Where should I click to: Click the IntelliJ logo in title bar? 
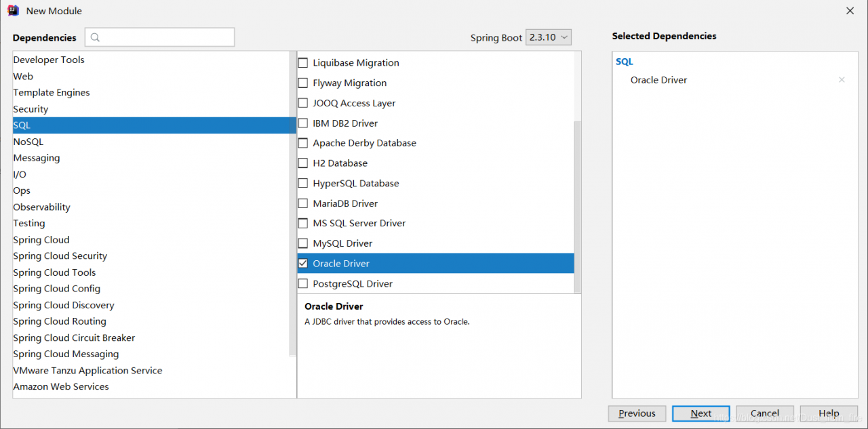pyautogui.click(x=13, y=11)
